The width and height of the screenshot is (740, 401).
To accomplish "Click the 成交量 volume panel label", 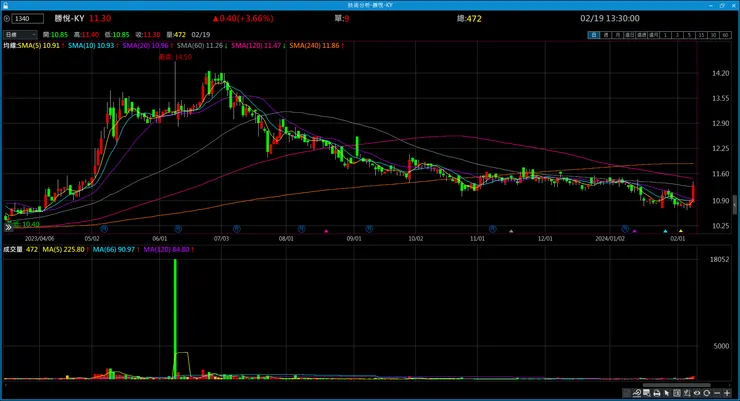I will (13, 250).
